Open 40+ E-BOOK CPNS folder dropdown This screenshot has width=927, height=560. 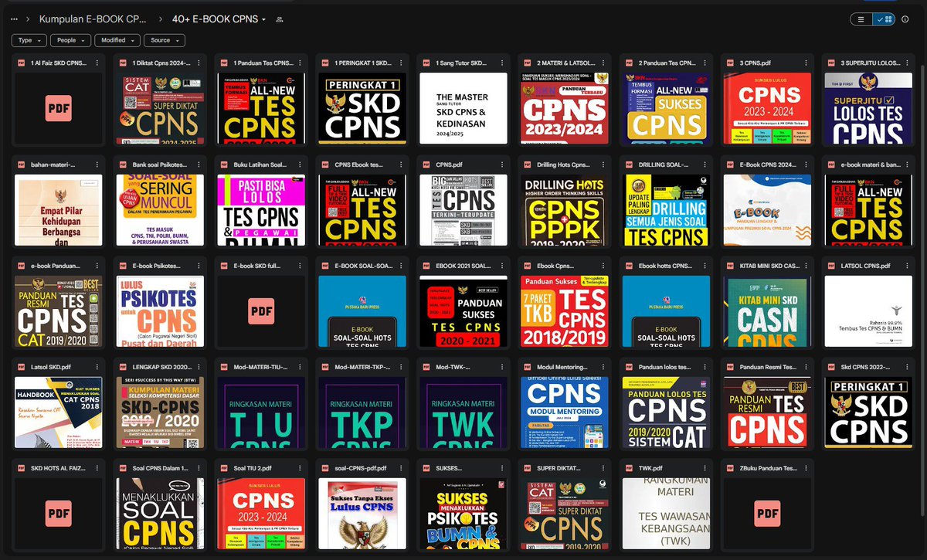(219, 19)
